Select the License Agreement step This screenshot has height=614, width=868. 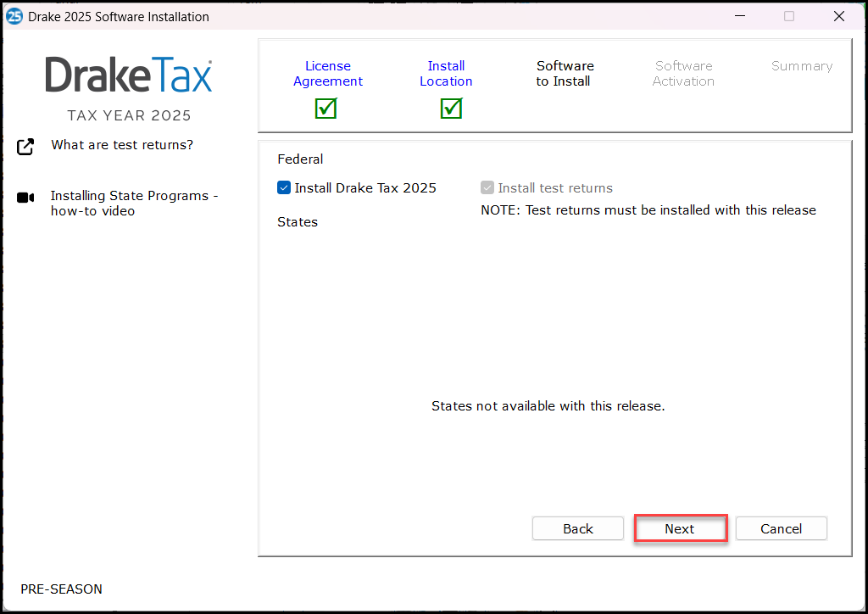pos(328,73)
